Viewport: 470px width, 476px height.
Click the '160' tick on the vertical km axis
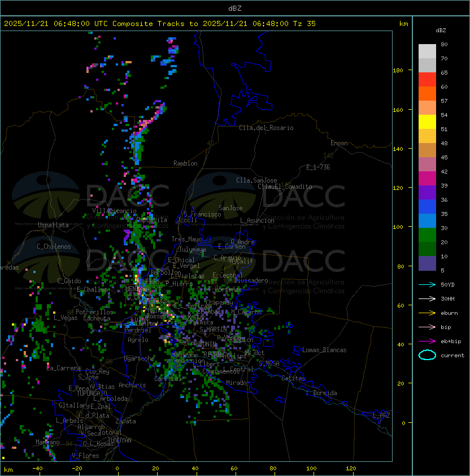398,110
